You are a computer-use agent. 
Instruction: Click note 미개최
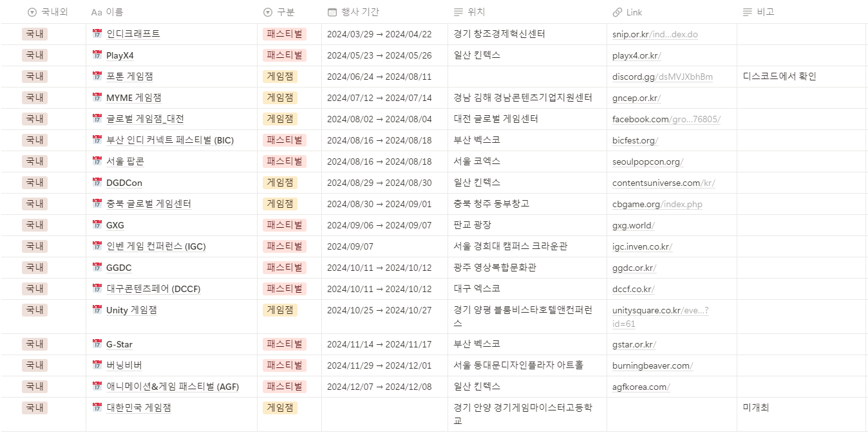[756, 408]
